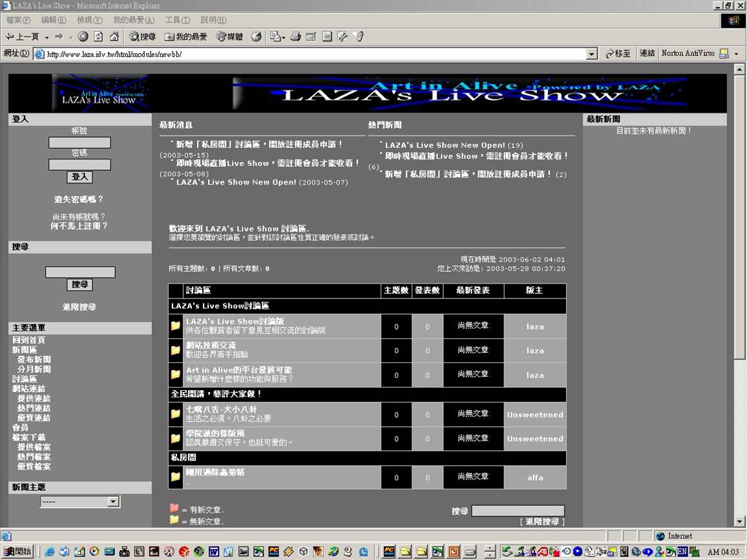Show the History pane via toolbar icon

click(x=257, y=37)
